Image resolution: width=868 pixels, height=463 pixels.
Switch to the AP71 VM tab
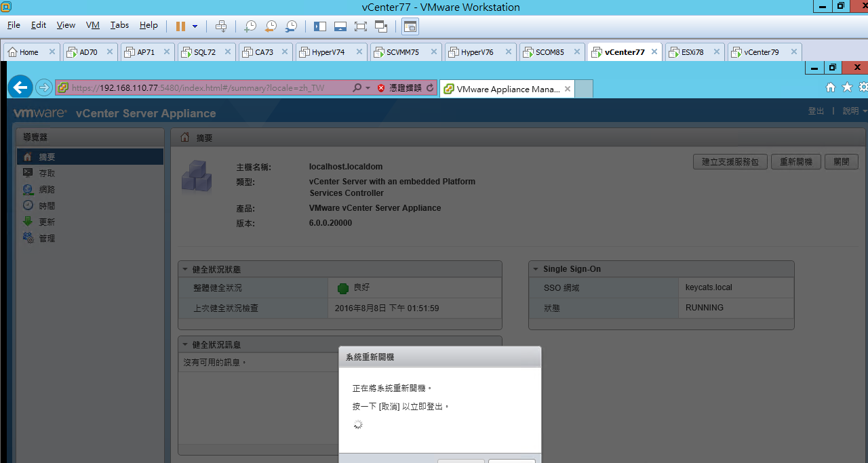click(149, 52)
